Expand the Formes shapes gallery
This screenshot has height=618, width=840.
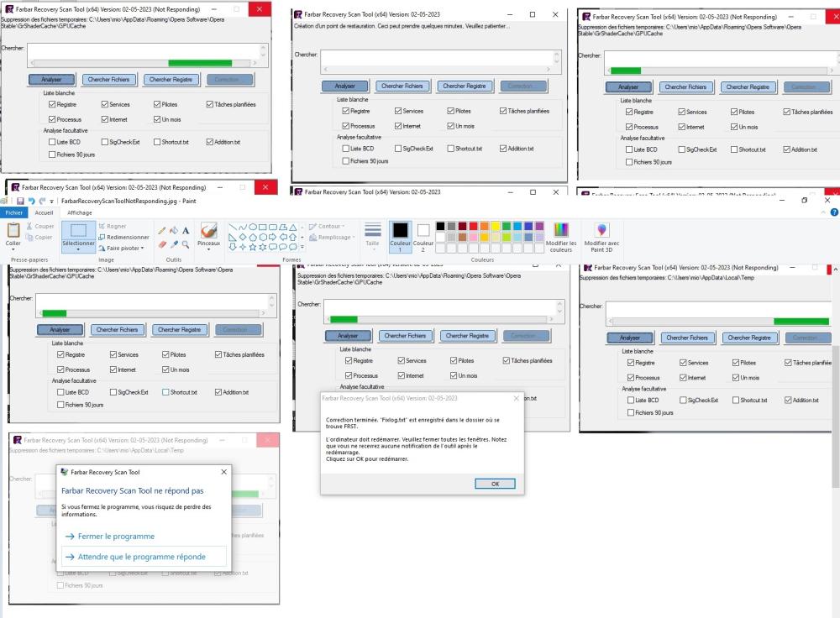click(302, 247)
